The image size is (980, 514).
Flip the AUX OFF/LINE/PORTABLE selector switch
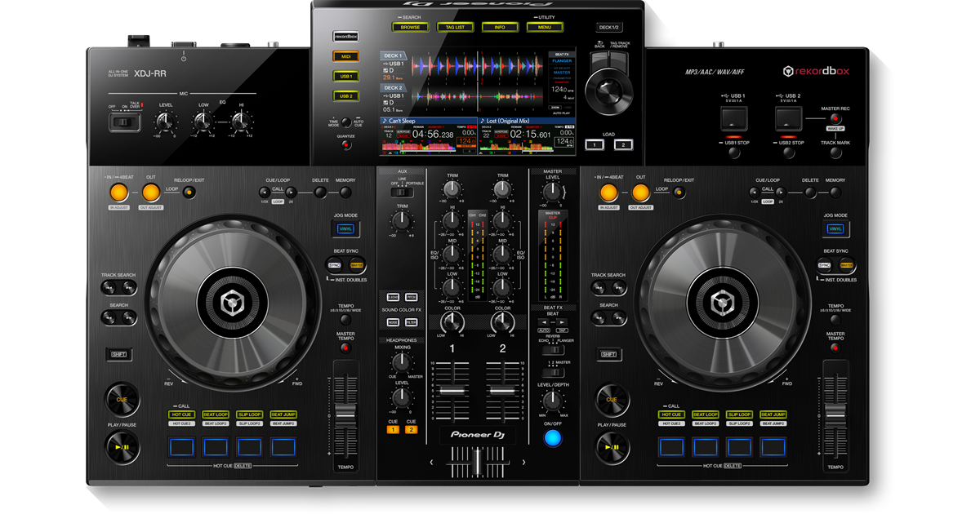click(x=402, y=193)
